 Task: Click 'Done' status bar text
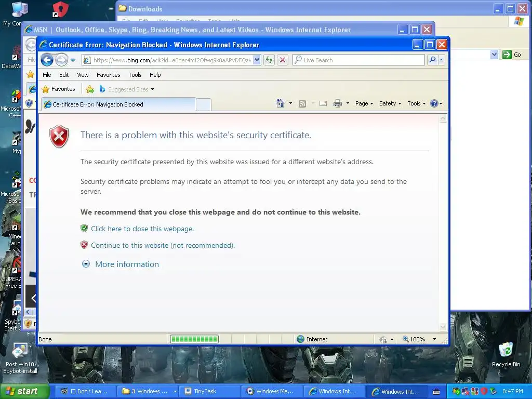[45, 339]
